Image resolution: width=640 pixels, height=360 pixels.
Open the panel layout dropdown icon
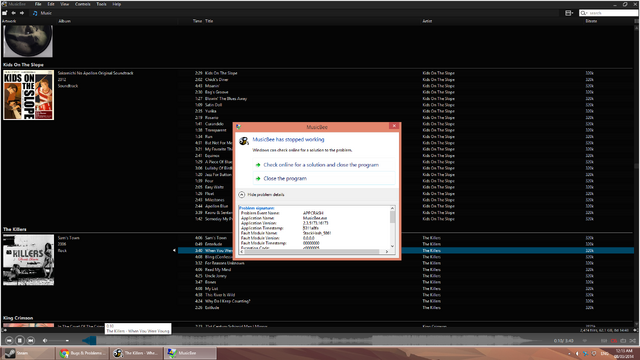tap(569, 13)
